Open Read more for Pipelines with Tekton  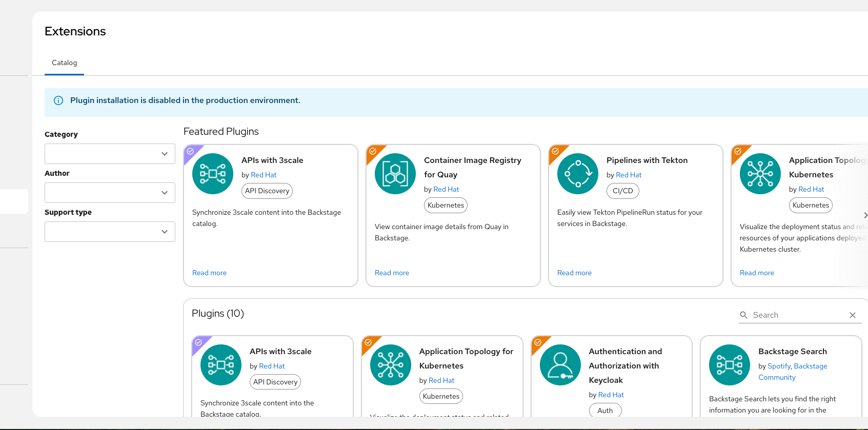(574, 273)
